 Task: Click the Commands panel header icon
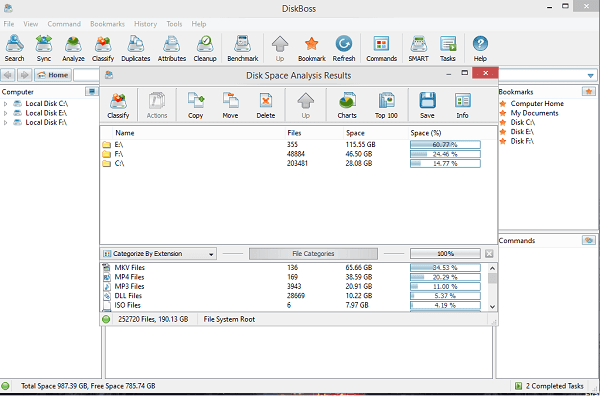[x=589, y=240]
